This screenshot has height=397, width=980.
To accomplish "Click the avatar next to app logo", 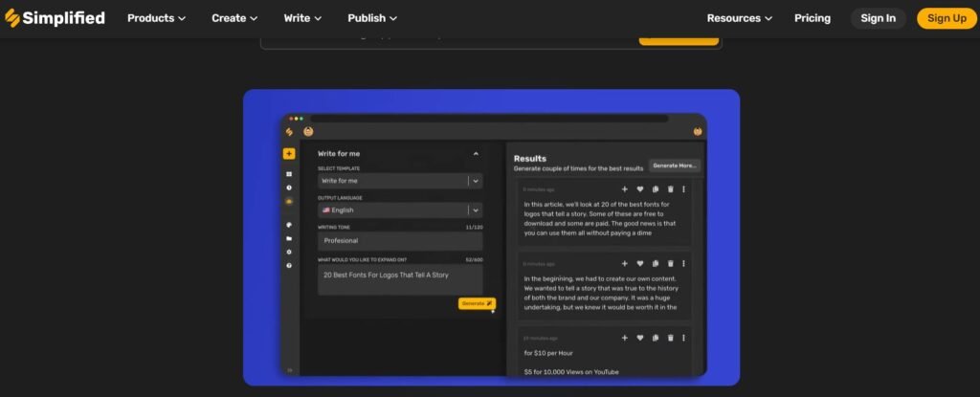I will pyautogui.click(x=308, y=131).
